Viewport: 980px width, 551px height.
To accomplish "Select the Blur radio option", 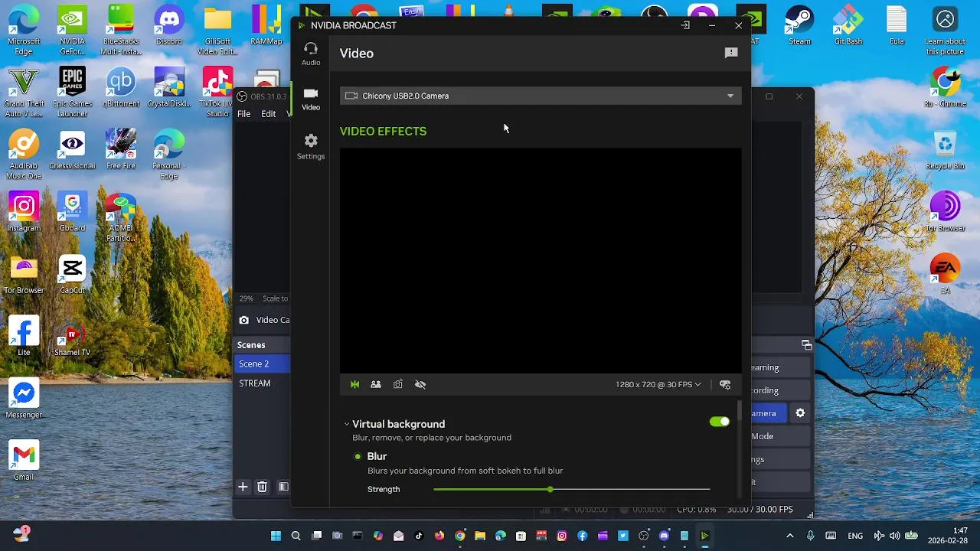I will click(x=358, y=456).
